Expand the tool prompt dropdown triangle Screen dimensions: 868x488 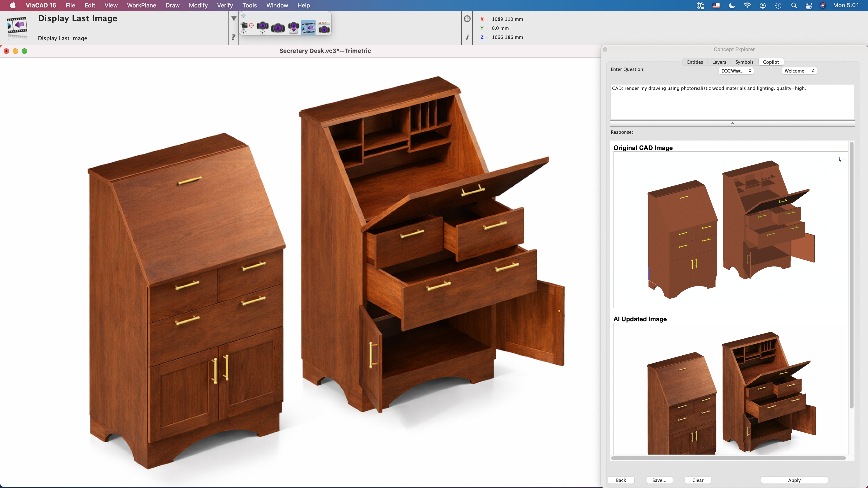click(234, 19)
